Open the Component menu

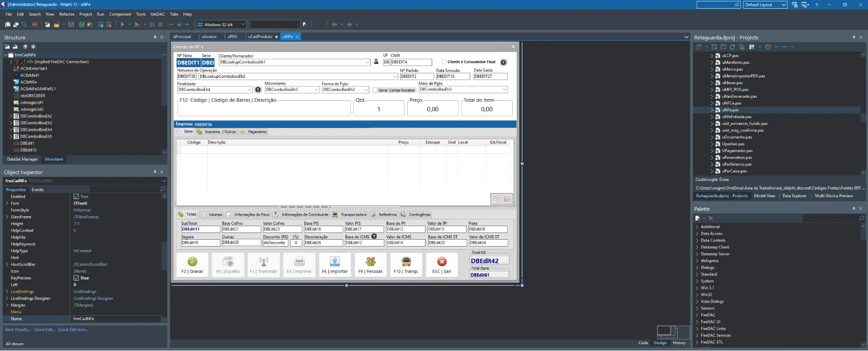120,14
